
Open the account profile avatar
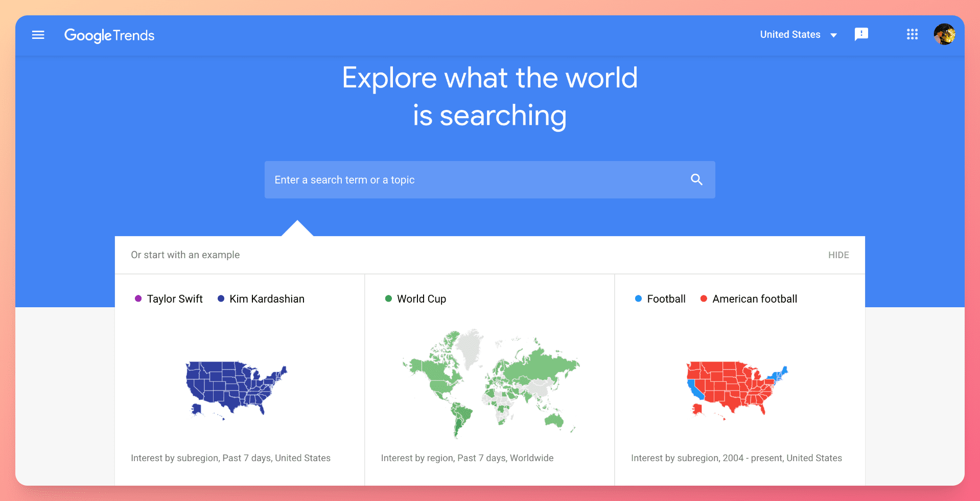point(944,34)
